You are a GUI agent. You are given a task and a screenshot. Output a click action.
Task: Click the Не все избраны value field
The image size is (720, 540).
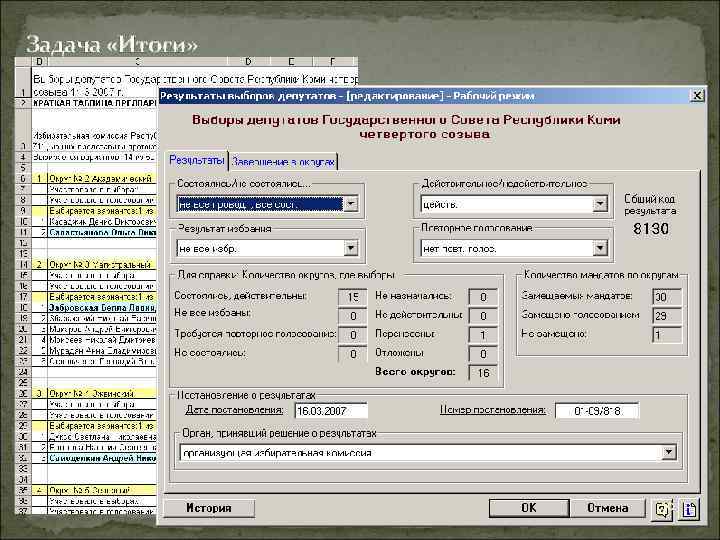coord(352,316)
